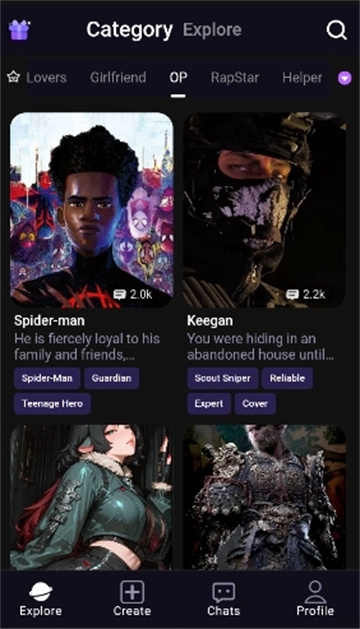Open the Keegan masked soldier thumbnail
This screenshot has width=360, height=629.
click(x=265, y=210)
